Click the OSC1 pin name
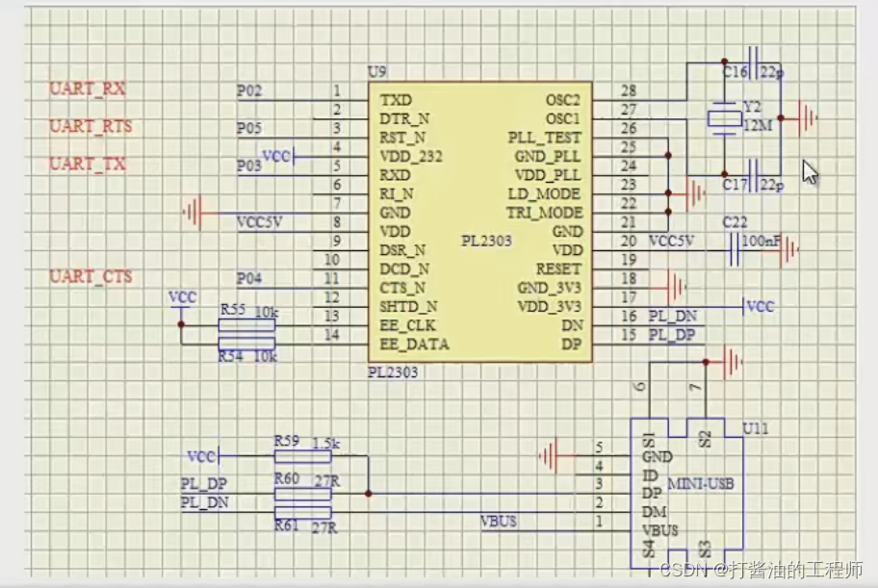 tap(563, 118)
